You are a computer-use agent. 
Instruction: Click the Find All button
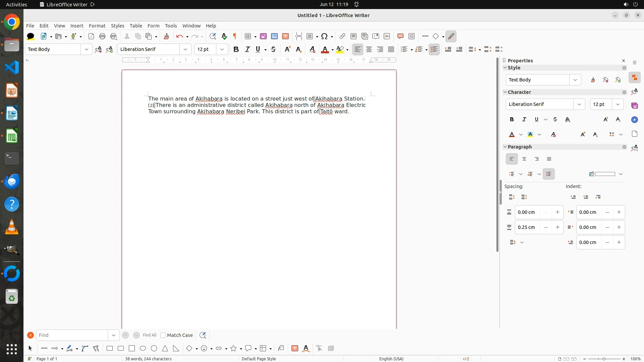149,335
